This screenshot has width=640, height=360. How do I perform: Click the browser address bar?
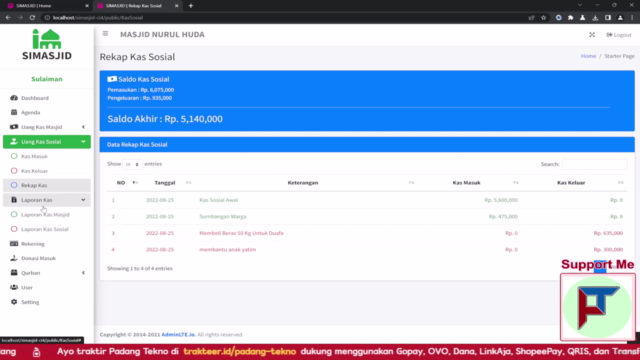[x=286, y=18]
